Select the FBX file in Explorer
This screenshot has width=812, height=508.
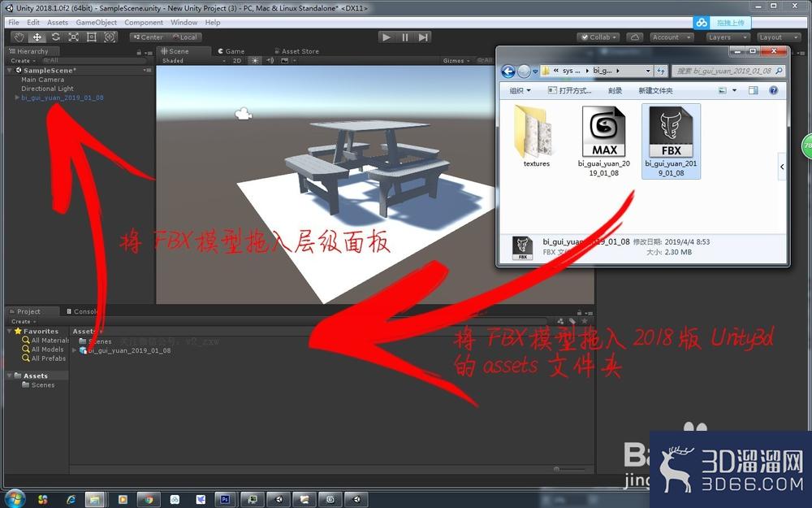(x=671, y=141)
